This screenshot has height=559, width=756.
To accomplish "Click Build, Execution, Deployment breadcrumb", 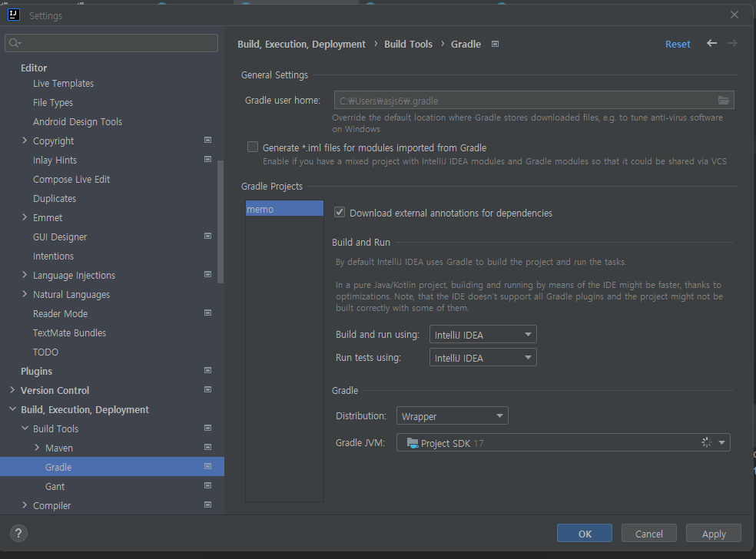I will (301, 44).
